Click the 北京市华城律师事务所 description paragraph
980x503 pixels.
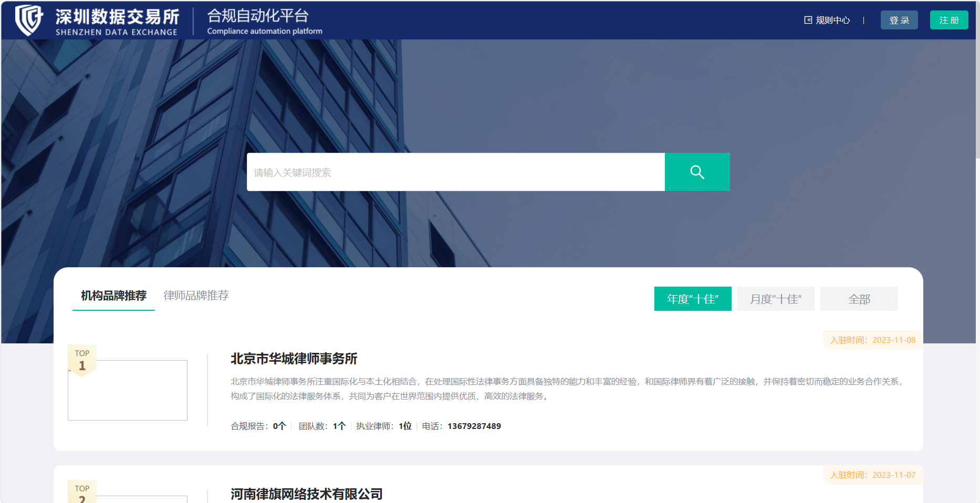(x=567, y=389)
